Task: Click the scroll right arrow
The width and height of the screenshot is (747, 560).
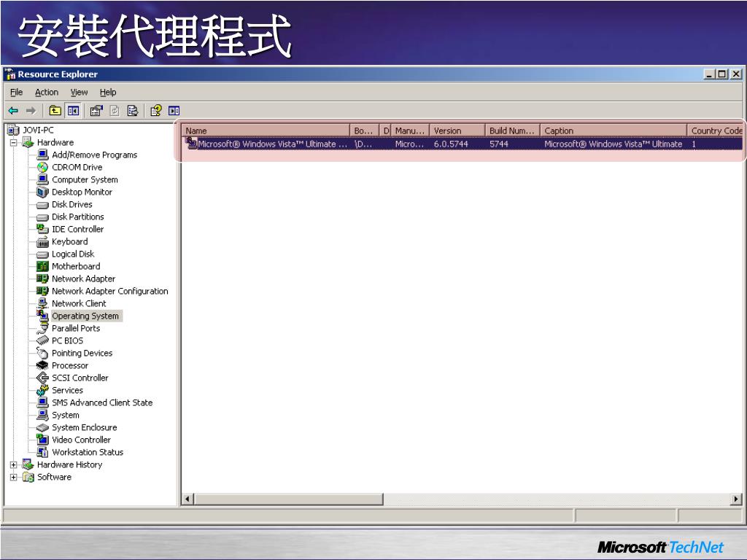Action: pos(737,499)
